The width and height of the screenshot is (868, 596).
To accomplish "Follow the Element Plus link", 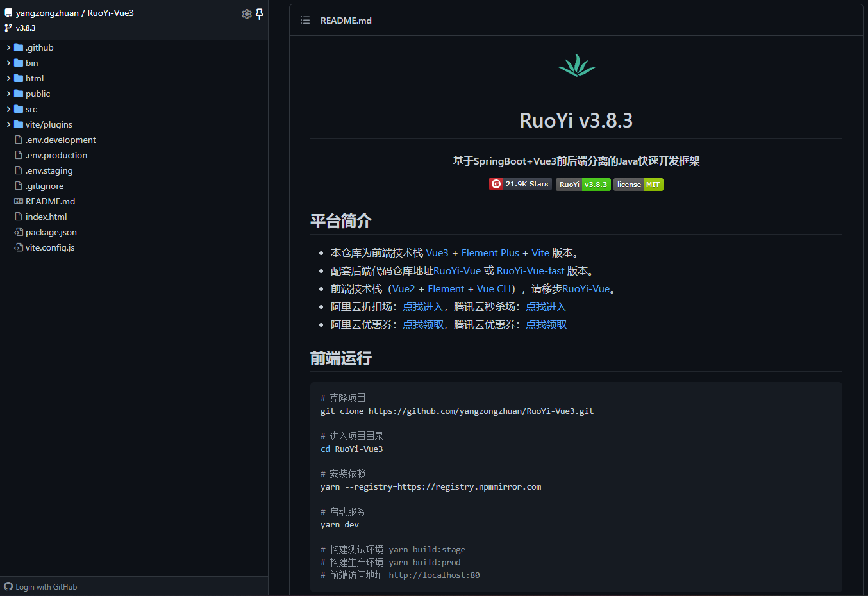I will [490, 253].
